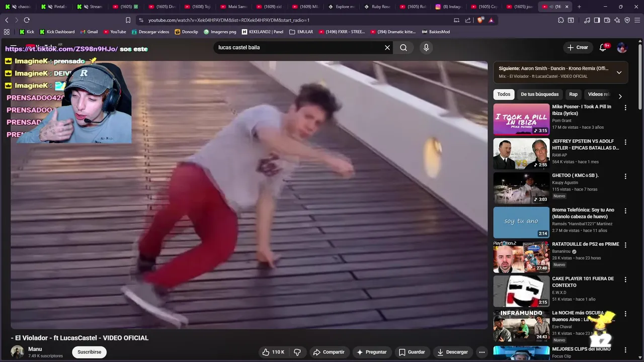The height and width of the screenshot is (362, 644).
Task: Open options for Mike Posner Ibiza video
Action: click(625, 108)
